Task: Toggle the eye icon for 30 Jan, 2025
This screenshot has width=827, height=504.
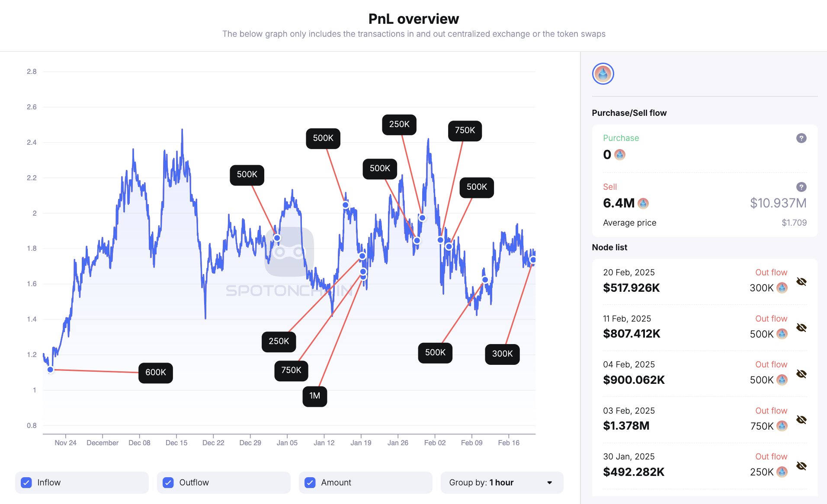Action: point(801,466)
